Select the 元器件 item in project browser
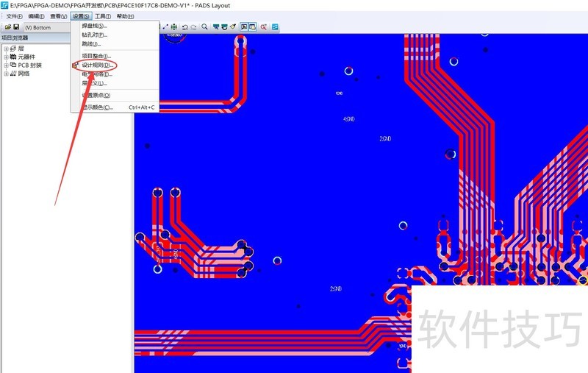Image resolution: width=588 pixels, height=373 pixels. [x=26, y=57]
